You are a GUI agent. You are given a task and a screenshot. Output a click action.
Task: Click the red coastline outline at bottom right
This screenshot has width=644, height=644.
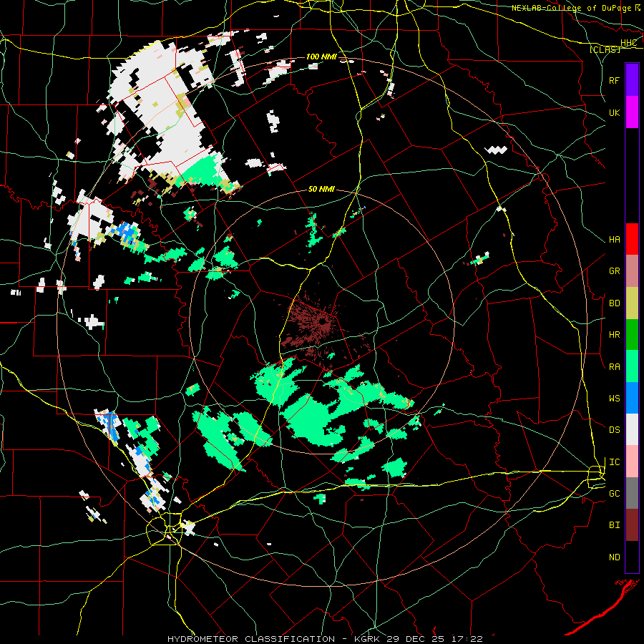click(x=603, y=606)
